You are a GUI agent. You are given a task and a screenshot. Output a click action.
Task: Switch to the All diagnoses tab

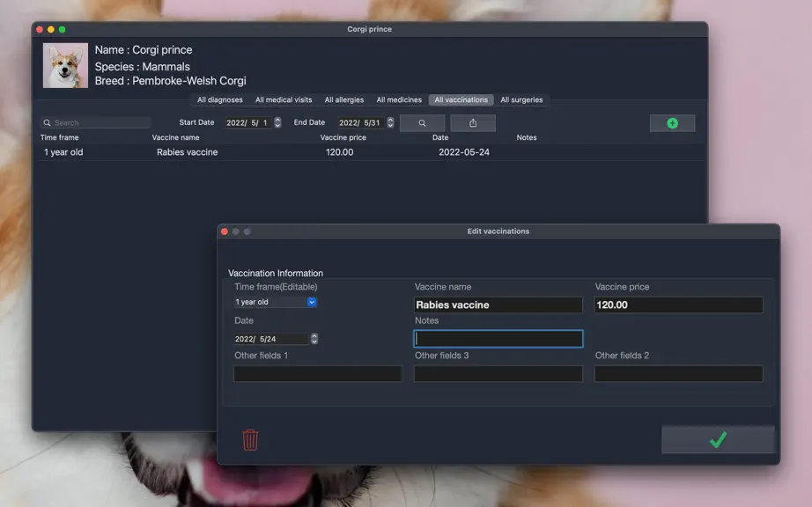click(x=219, y=99)
